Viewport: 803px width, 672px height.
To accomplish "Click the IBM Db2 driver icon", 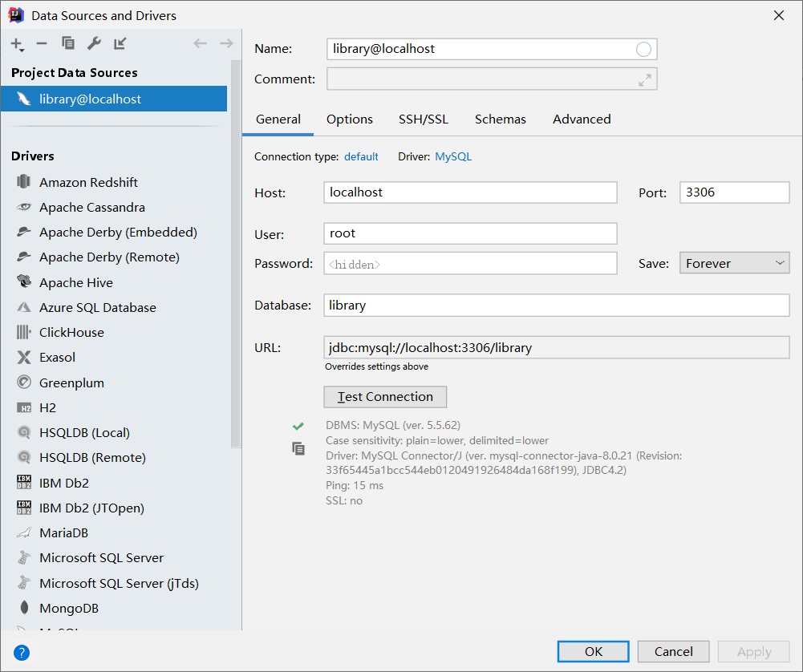I will 23,482.
